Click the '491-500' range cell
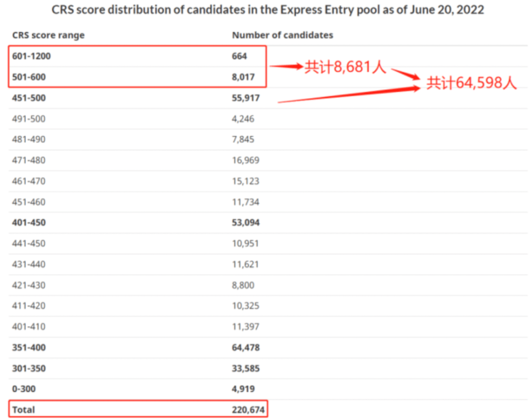Screen dimensions: 532x420 pos(29,119)
